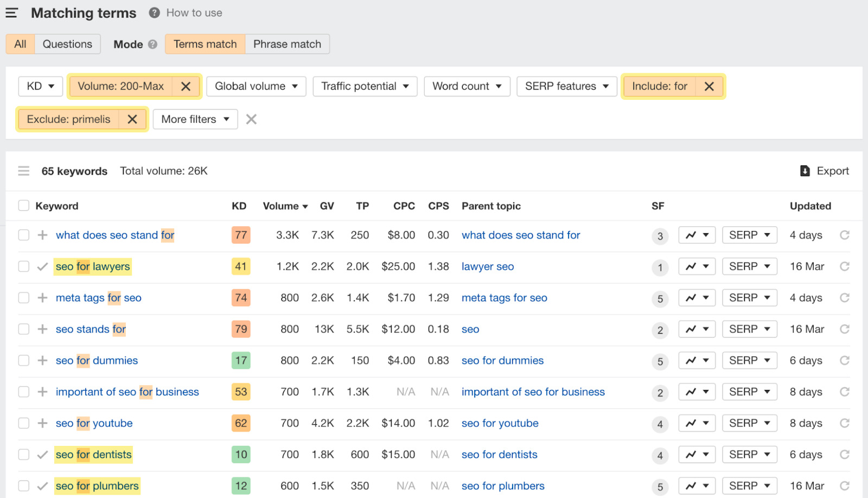Tick the checkbox for "what does seo stand for"
The height and width of the screenshot is (498, 868).
pyautogui.click(x=23, y=235)
